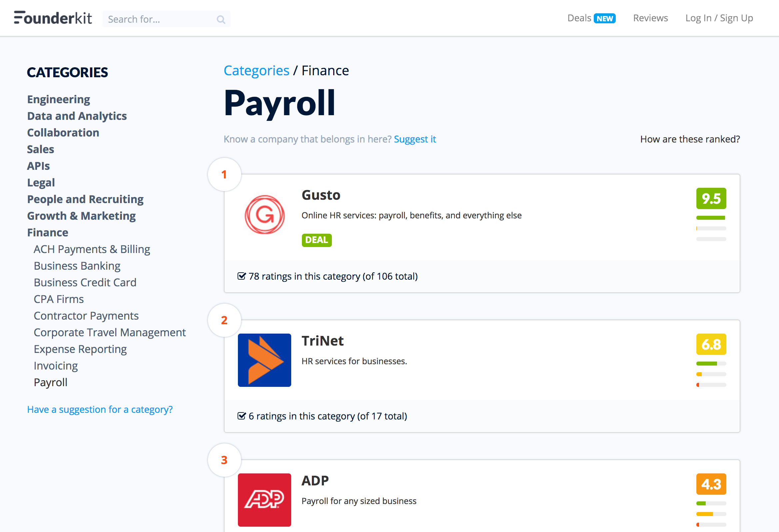The height and width of the screenshot is (532, 779).
Task: Open the Categories breadcrumb link
Action: (257, 71)
